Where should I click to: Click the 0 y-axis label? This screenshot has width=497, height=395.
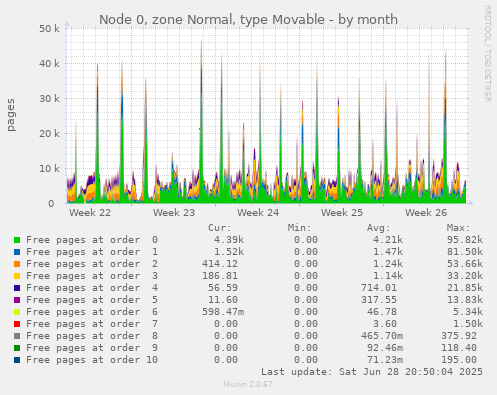pos(51,204)
